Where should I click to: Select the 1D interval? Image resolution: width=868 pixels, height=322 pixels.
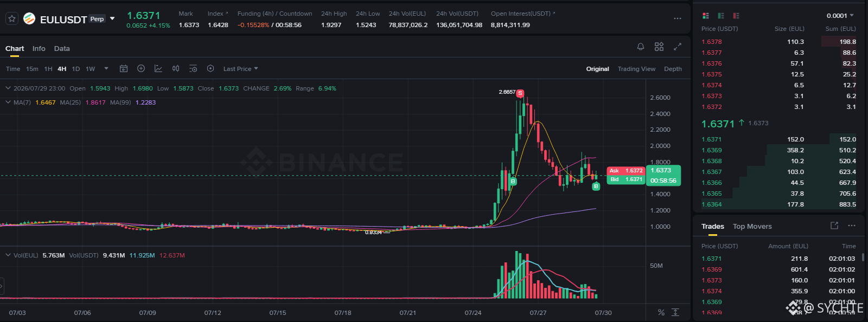[76, 69]
